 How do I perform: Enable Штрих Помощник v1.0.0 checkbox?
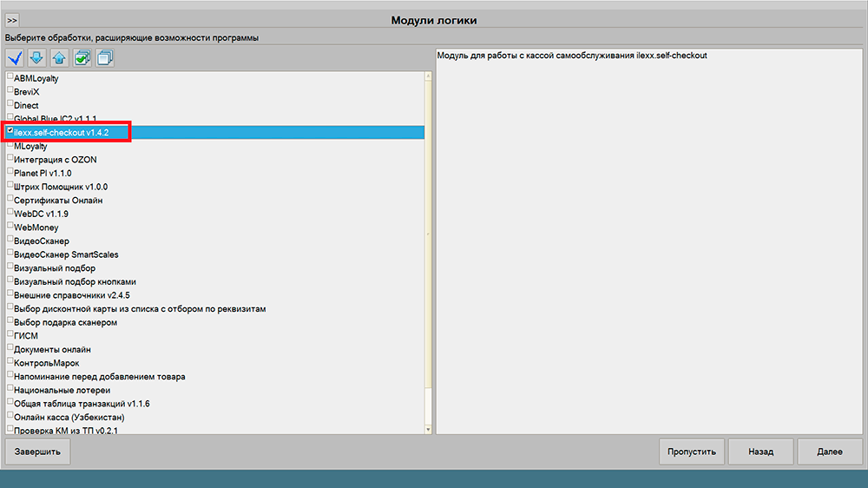[x=10, y=185]
